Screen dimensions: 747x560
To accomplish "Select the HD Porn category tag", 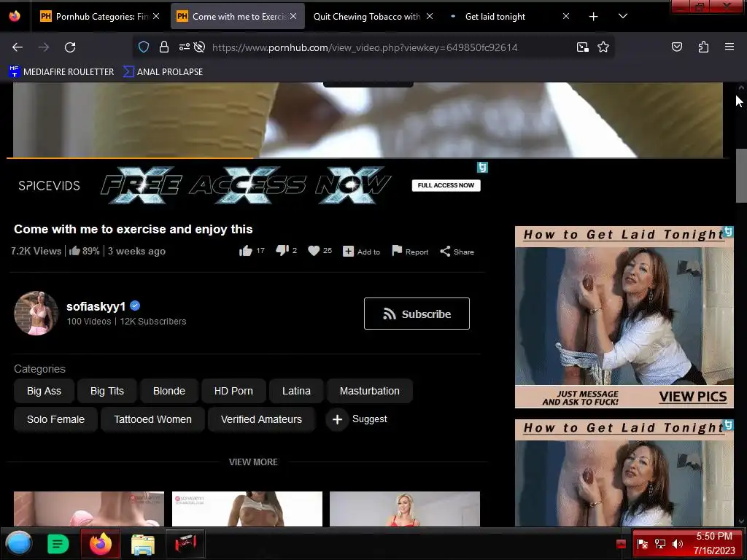I will click(233, 391).
